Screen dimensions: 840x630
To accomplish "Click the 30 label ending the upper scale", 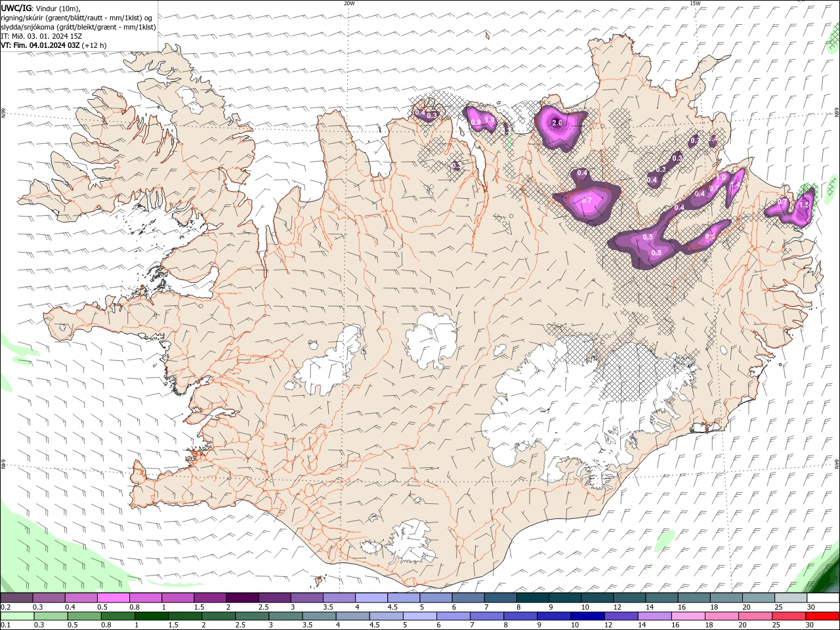I will click(810, 607).
